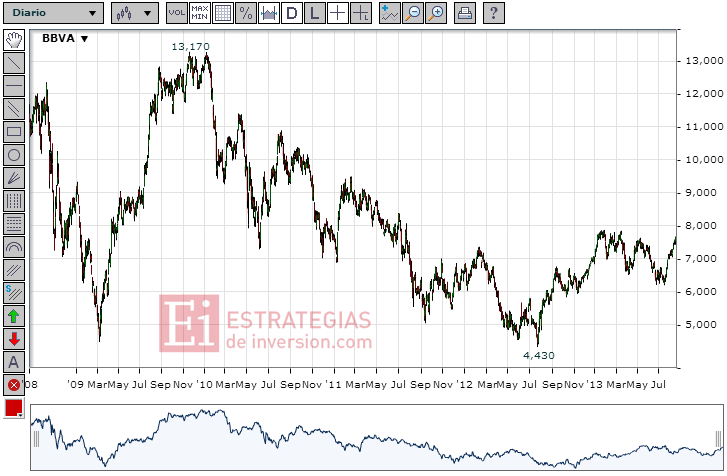
Task: Select the rectangle drawing tool
Action: [14, 132]
